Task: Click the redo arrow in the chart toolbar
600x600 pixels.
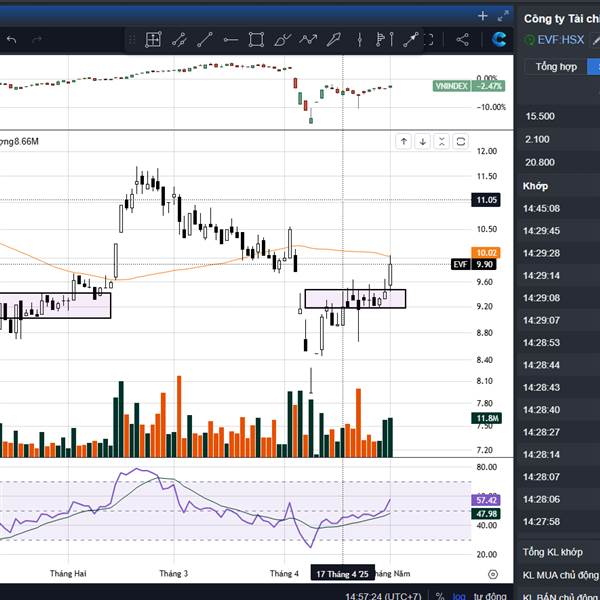Action: click(37, 39)
